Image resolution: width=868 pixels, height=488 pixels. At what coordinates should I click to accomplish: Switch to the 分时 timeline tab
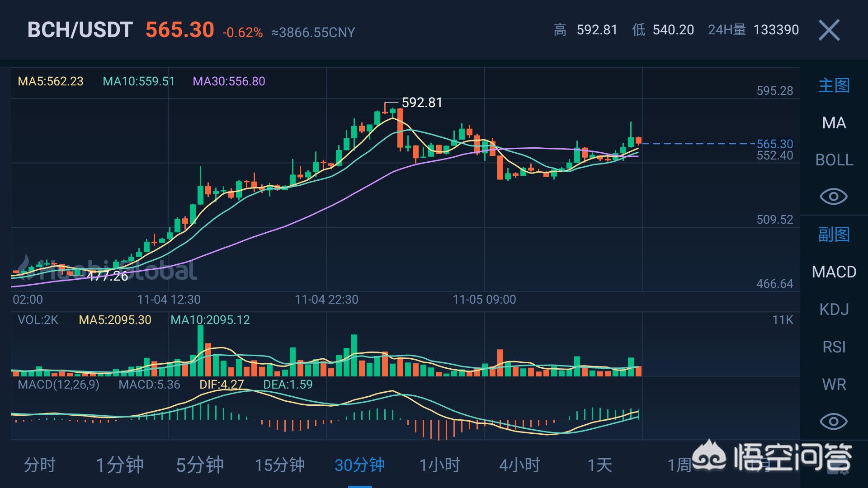click(40, 465)
